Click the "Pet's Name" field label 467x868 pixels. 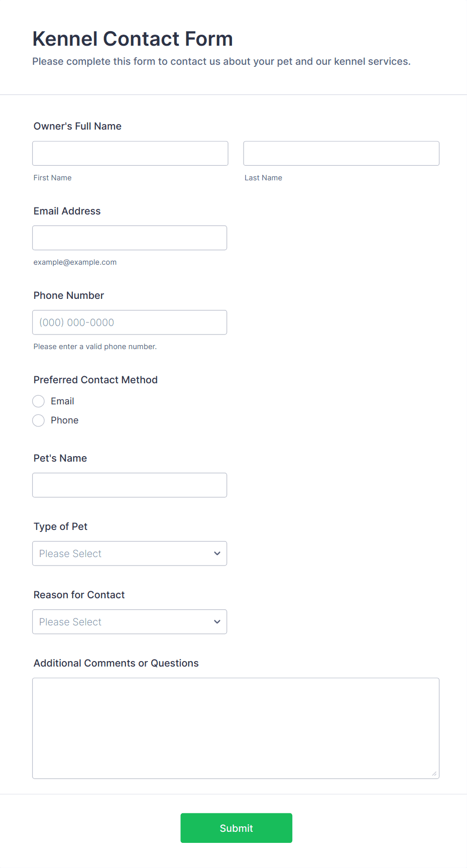60,458
